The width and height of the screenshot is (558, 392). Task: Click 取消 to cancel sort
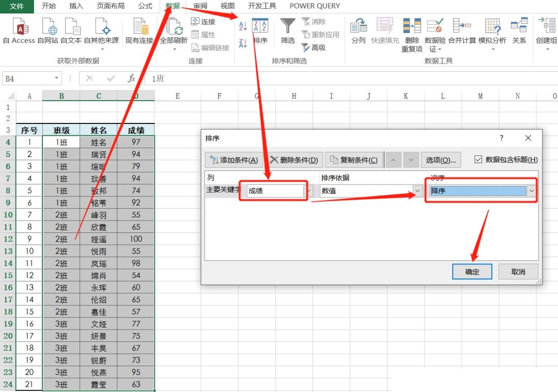coord(518,272)
